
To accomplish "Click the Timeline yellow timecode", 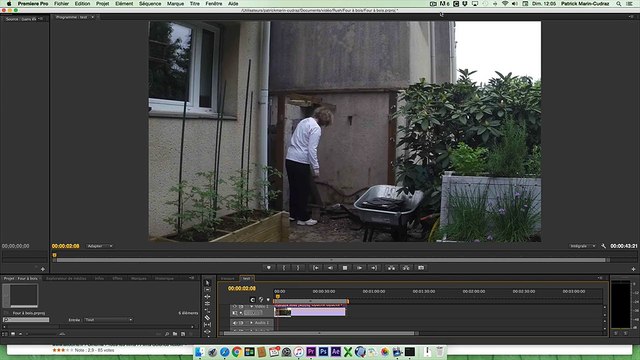I will click(x=242, y=288).
